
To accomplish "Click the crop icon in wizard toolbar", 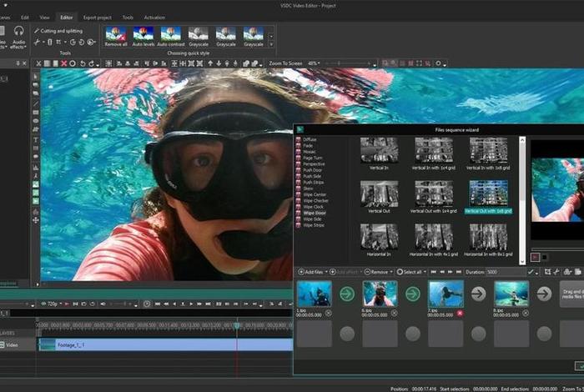I will coord(547,272).
